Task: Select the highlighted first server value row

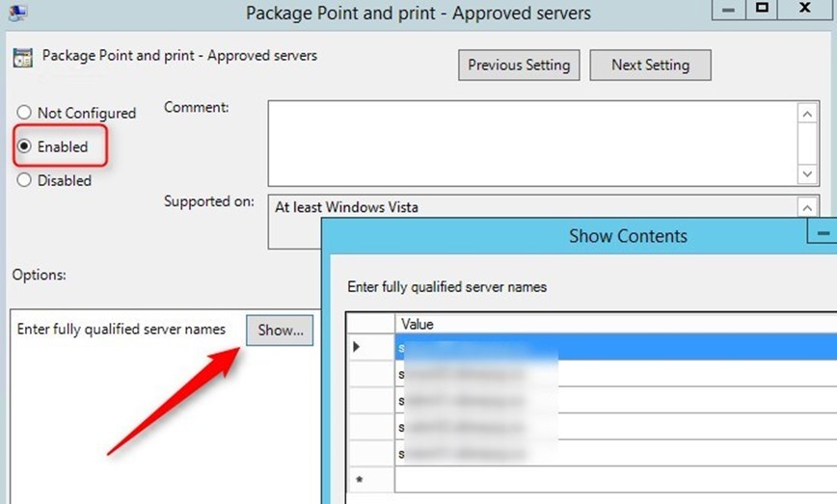Action: (616, 347)
